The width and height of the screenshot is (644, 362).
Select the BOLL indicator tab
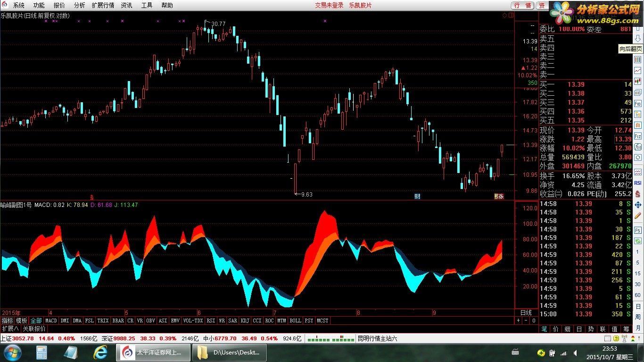[x=295, y=321]
